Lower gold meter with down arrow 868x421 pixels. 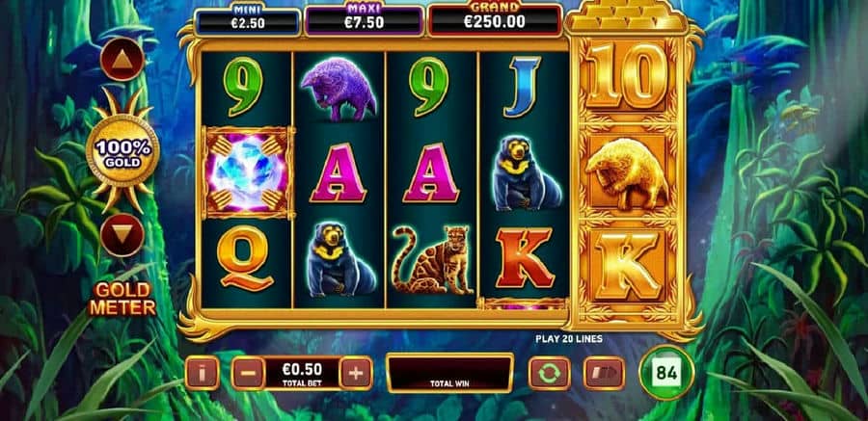tap(122, 235)
